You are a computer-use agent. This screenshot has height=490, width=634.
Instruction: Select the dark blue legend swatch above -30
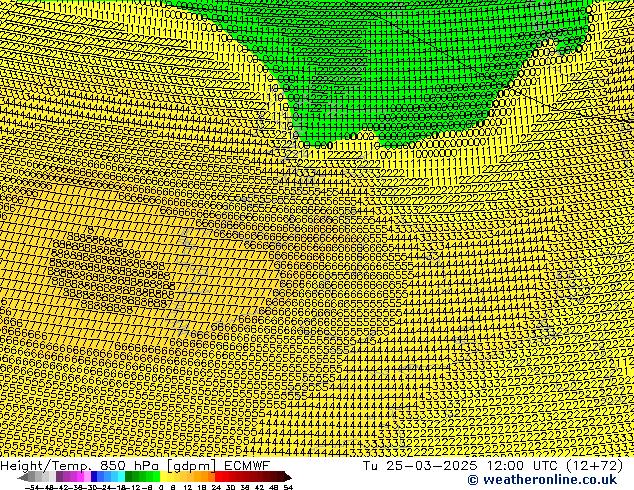(94, 477)
